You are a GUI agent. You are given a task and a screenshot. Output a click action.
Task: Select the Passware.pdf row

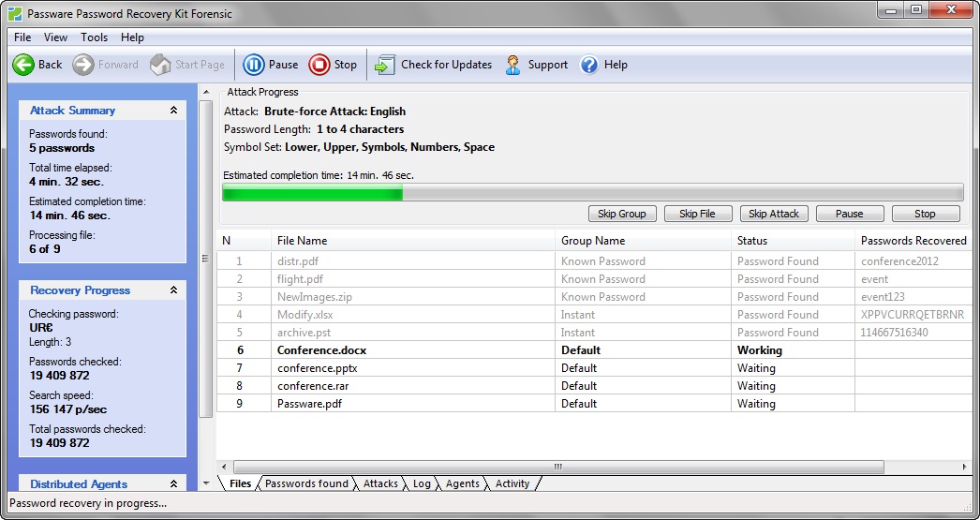[594, 404]
